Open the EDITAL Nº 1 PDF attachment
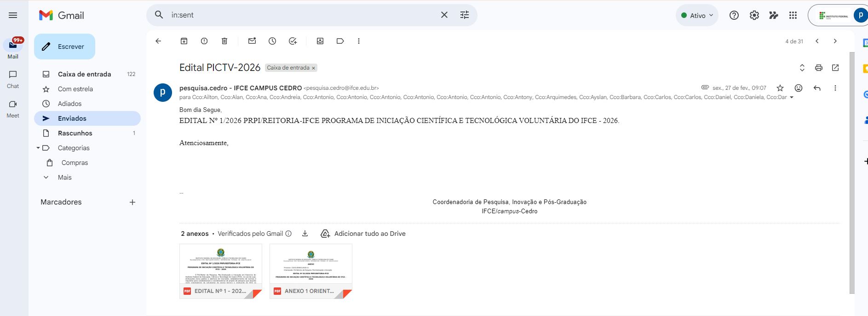Screen dimensions: 868x316 pos(220,271)
